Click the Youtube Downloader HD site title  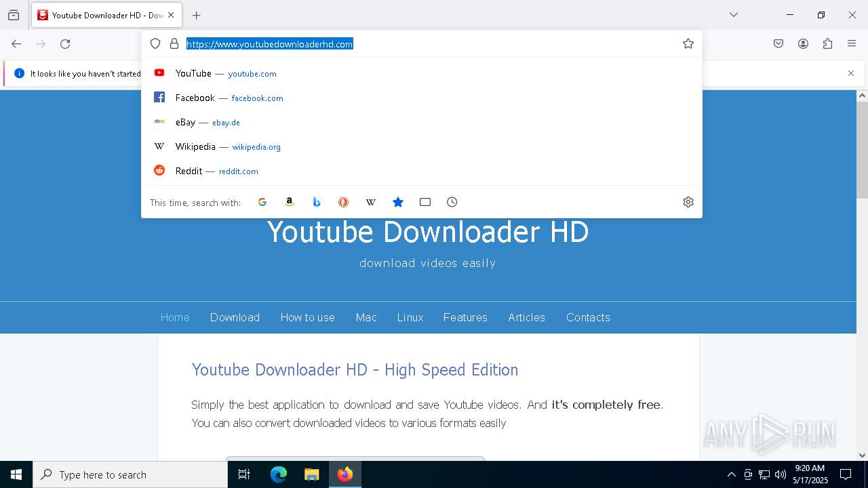click(x=428, y=232)
